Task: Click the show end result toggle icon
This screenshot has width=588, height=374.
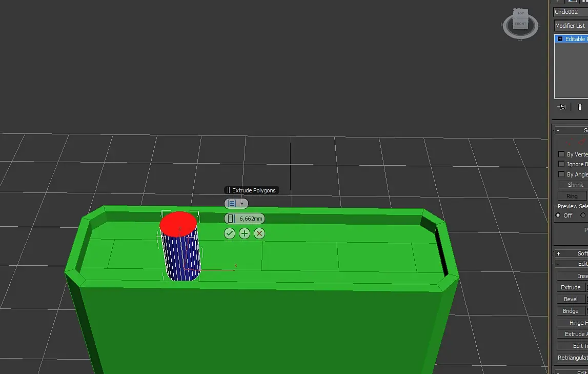Action: point(580,107)
